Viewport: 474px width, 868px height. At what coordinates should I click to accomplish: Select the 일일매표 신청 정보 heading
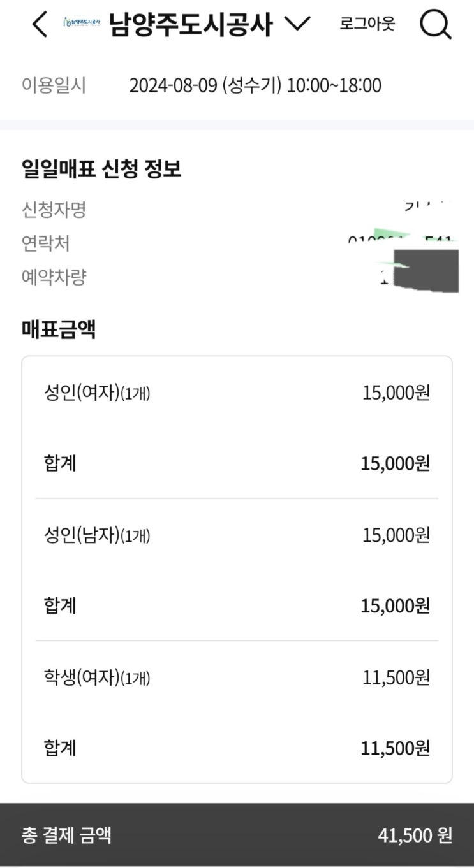pos(101,169)
